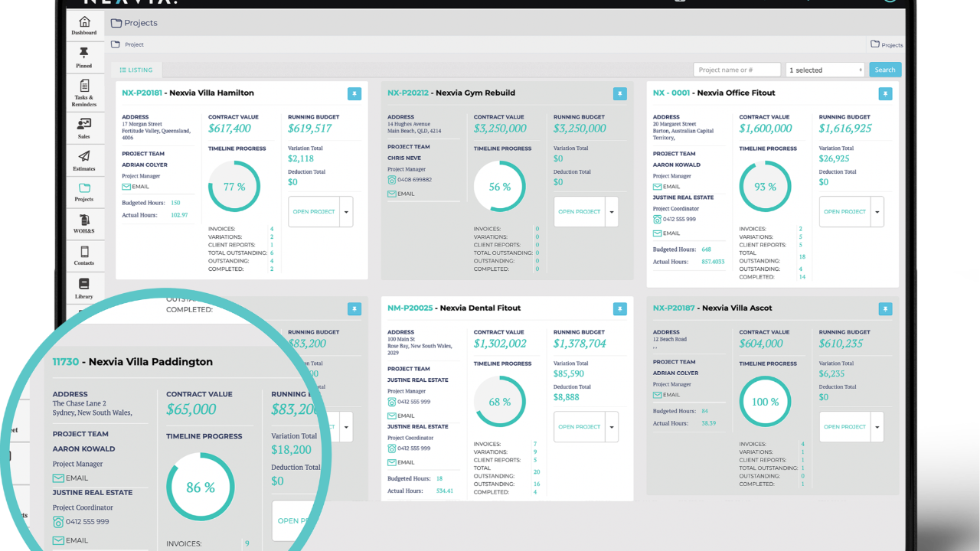
Task: Click the $85,590 variation total
Action: point(569,374)
